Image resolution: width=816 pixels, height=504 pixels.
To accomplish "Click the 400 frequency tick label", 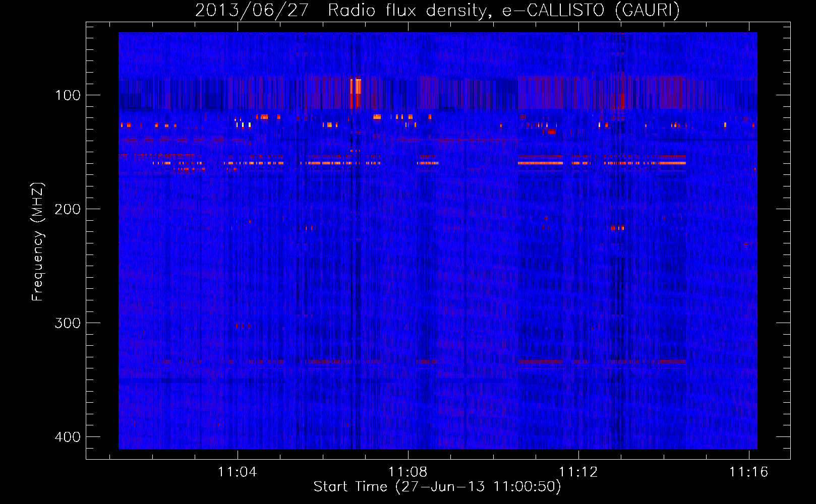I will pos(68,437).
